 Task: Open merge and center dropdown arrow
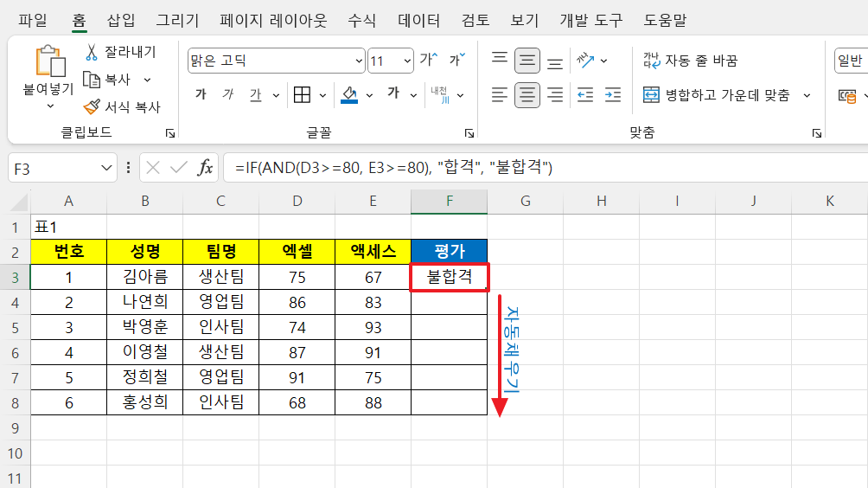coord(807,95)
